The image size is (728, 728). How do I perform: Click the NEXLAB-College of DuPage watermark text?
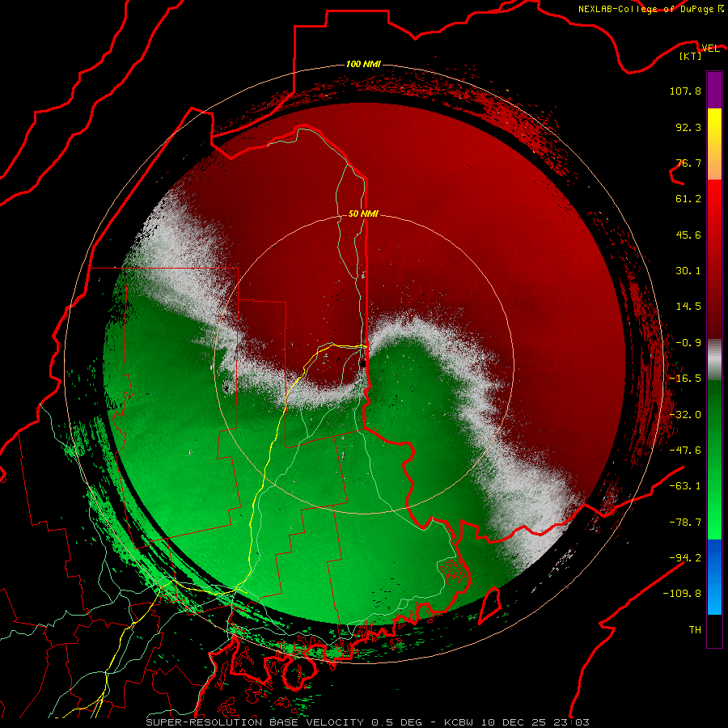click(651, 9)
